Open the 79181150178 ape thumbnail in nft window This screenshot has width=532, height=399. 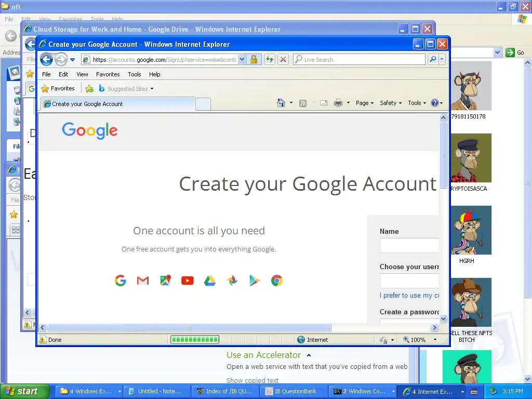pyautogui.click(x=471, y=86)
